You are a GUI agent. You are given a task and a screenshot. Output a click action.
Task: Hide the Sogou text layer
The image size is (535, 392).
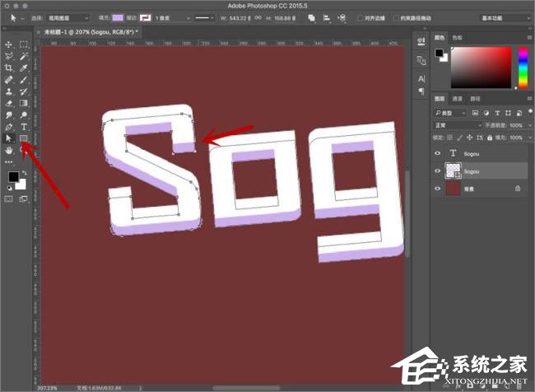(x=436, y=152)
